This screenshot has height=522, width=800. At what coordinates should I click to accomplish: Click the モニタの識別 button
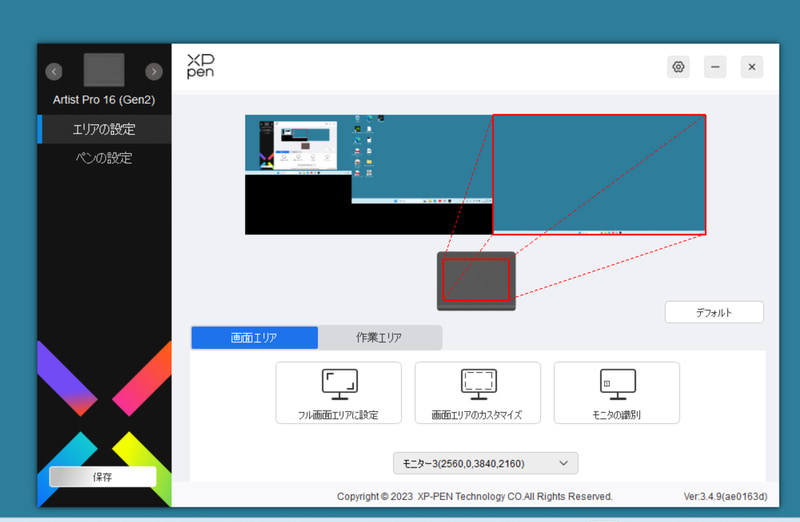coord(617,393)
